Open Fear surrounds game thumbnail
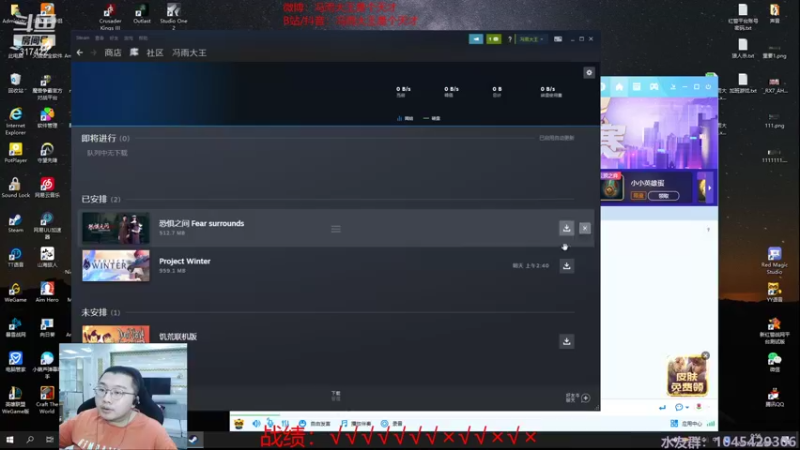The image size is (800, 450). point(116,228)
